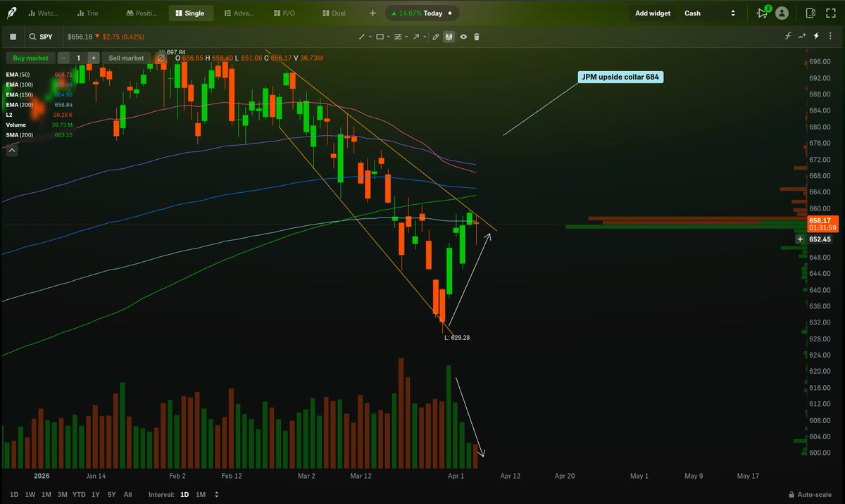Screen dimensions: 845x504
Task: Select the arrow annotation tool
Action: tap(416, 37)
